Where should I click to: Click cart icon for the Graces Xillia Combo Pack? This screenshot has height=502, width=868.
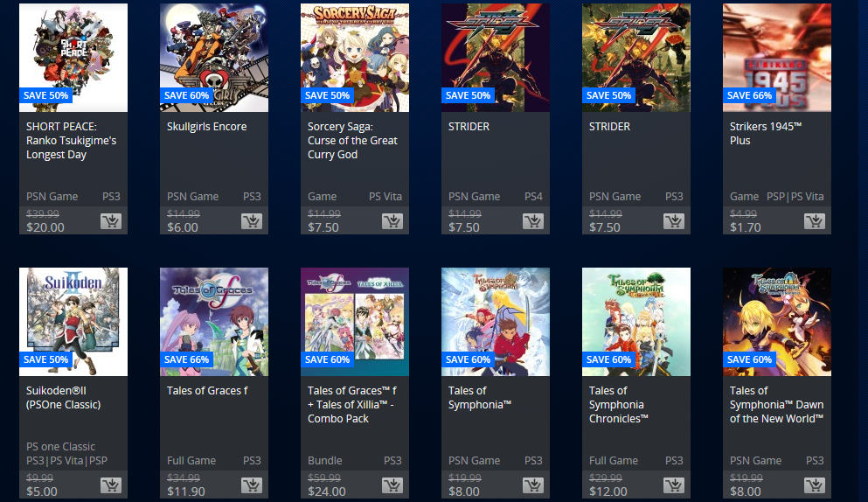pyautogui.click(x=392, y=485)
